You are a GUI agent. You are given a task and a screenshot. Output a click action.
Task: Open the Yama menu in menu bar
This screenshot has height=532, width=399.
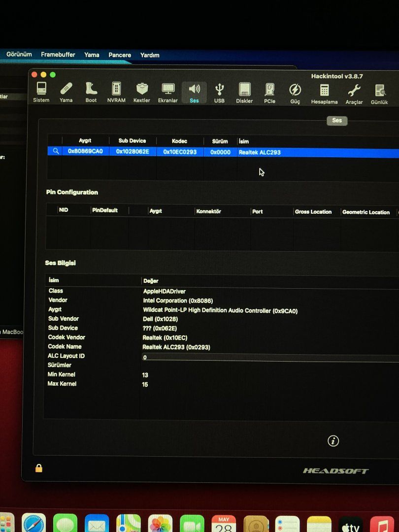tap(92, 55)
